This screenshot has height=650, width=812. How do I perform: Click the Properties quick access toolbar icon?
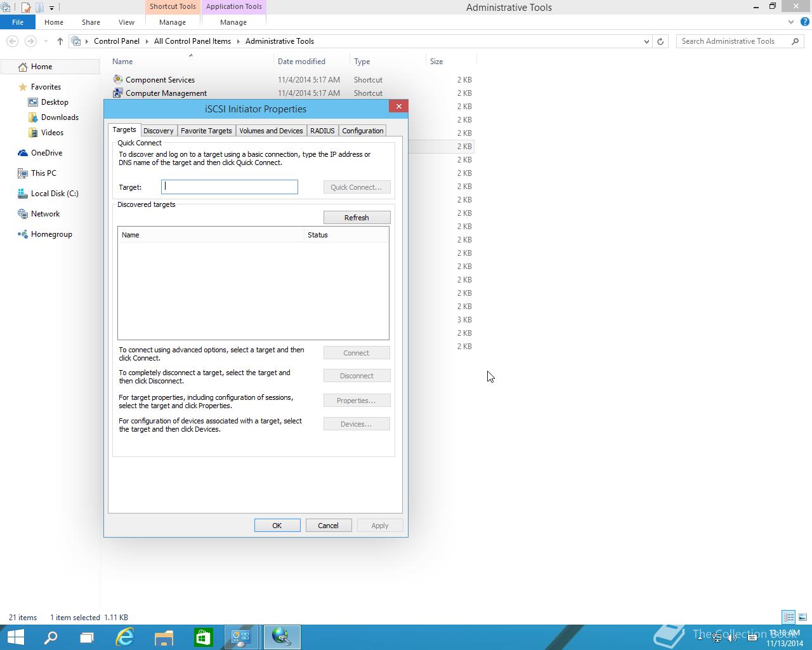(26, 8)
